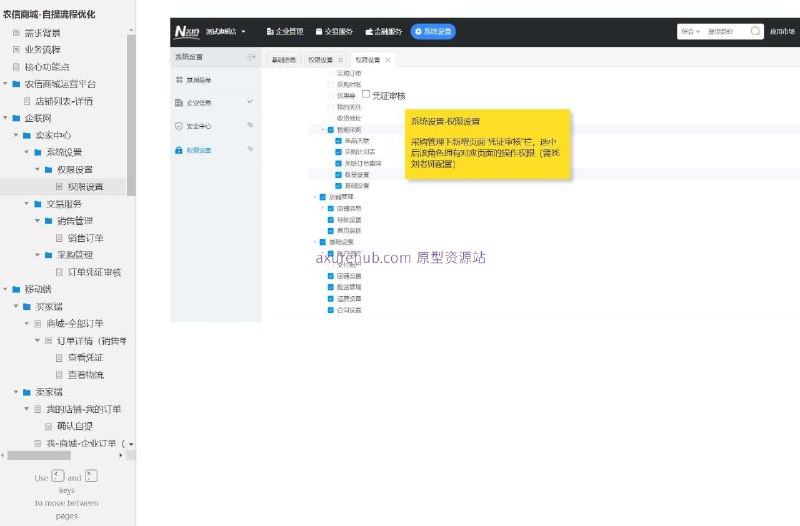Open the 交易服务 top navigation menu
Viewport: 800px width, 526px height.
(x=334, y=32)
